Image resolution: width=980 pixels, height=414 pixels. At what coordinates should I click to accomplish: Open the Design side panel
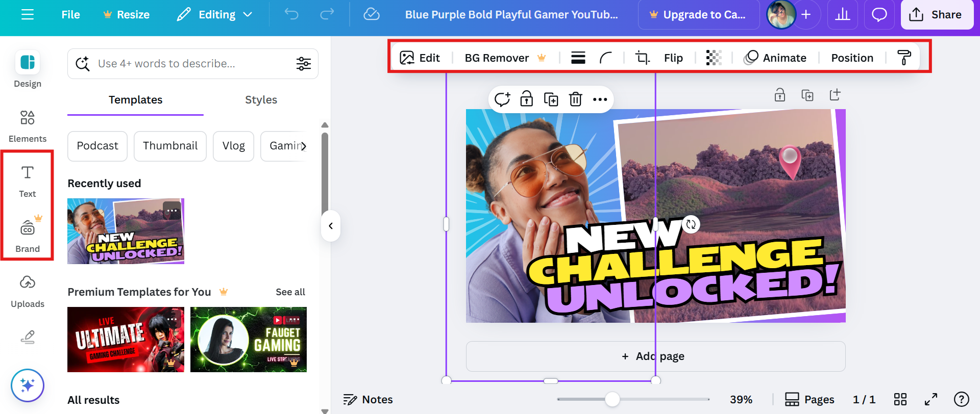pyautogui.click(x=28, y=69)
